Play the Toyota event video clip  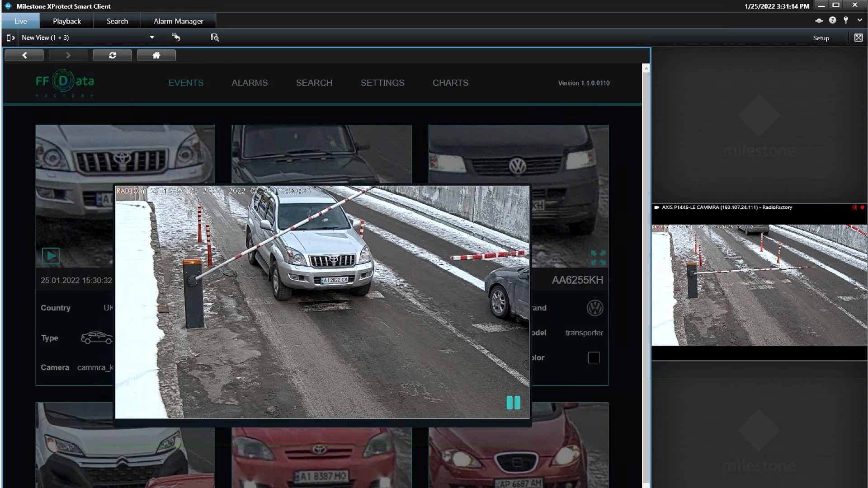click(x=51, y=256)
